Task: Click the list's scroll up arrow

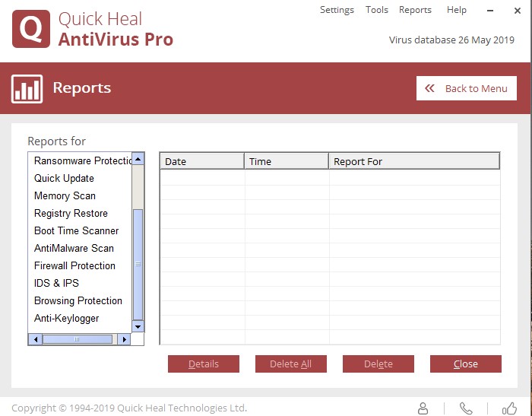Action: coord(138,159)
